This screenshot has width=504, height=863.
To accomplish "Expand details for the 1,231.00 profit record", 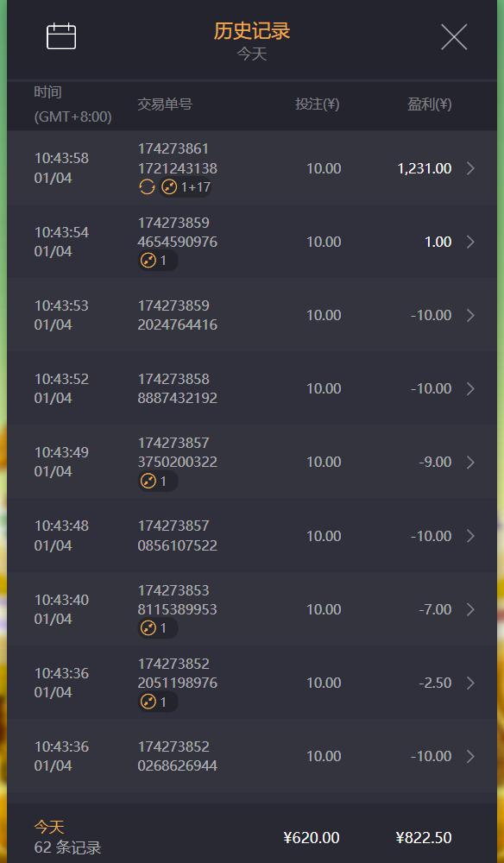I will click(470, 168).
